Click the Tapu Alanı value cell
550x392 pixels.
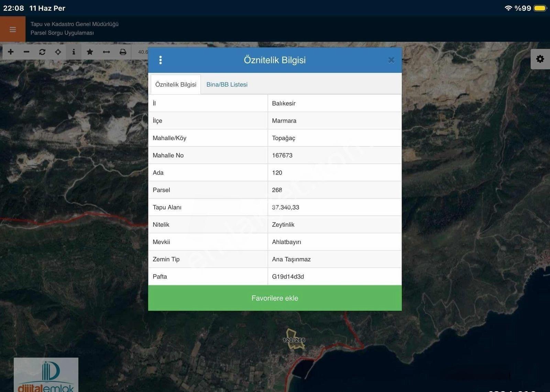click(x=334, y=207)
